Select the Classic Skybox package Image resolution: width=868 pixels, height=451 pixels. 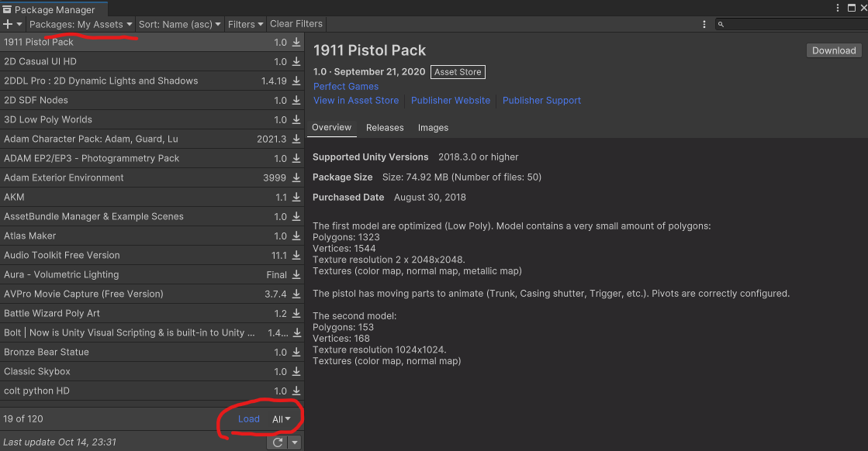(152, 371)
